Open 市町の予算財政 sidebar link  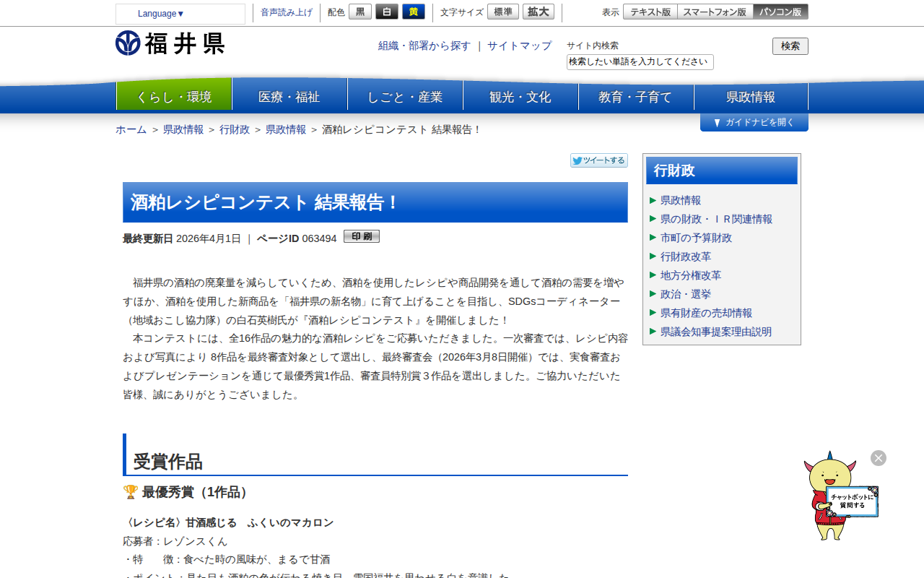(x=696, y=238)
